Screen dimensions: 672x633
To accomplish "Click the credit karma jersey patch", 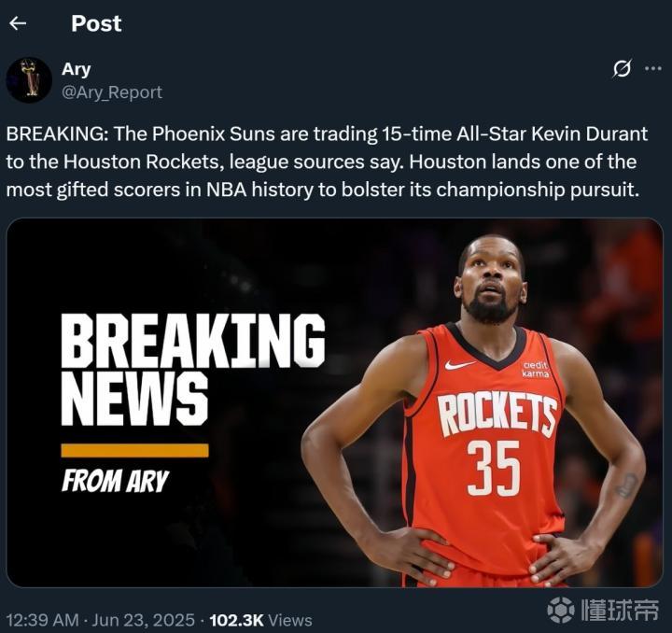I will click(536, 369).
